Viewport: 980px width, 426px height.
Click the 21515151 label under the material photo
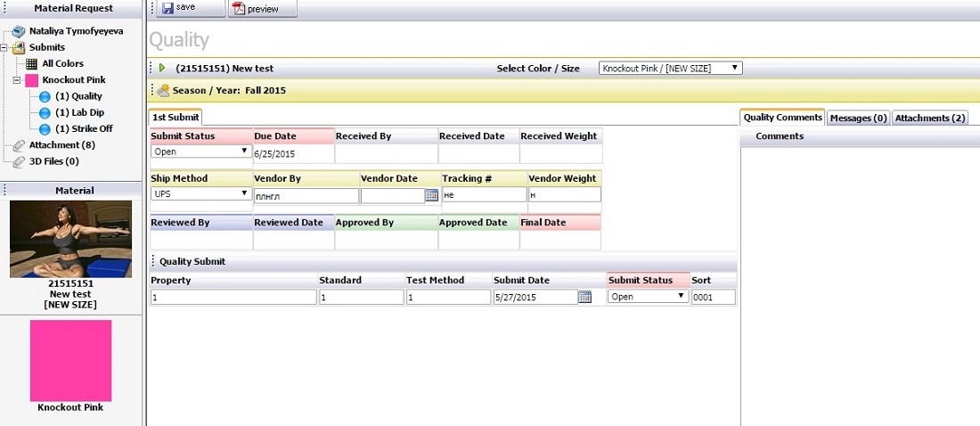point(70,283)
